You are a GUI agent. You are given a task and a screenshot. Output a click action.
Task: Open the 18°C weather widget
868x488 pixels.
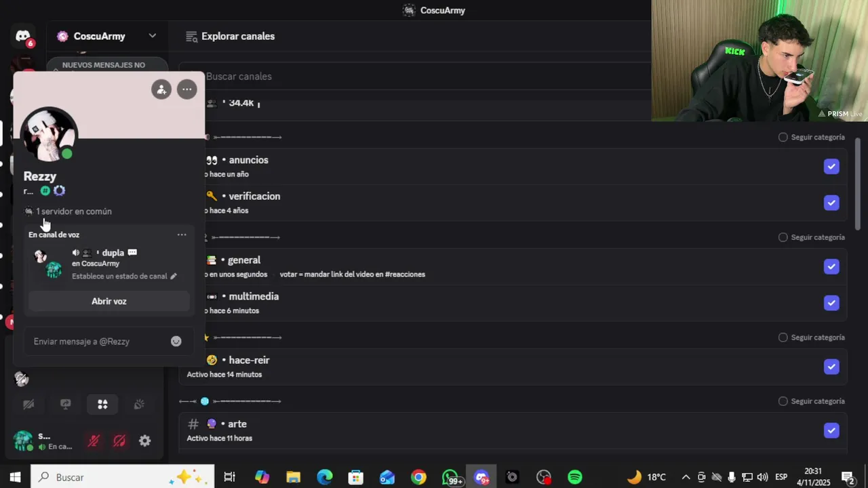pos(646,477)
